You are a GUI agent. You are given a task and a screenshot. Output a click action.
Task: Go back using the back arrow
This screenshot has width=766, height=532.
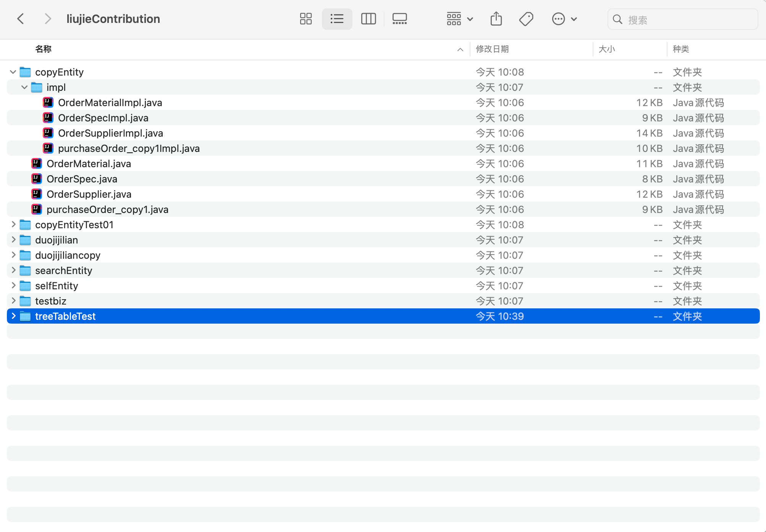pyautogui.click(x=21, y=19)
